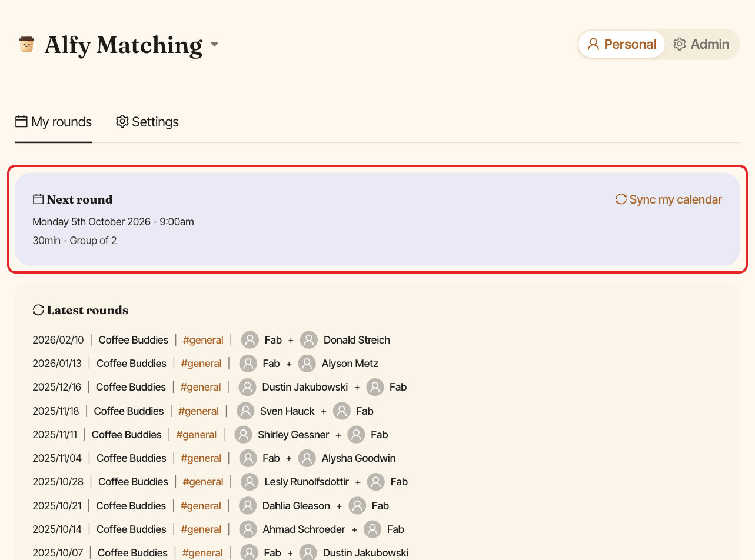Click Ahmad Schroeder's avatar icon
755x560 pixels.
coord(248,529)
